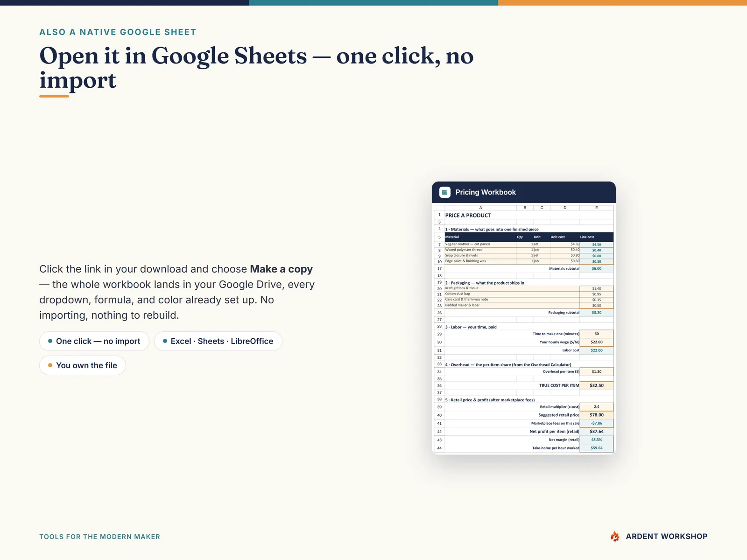Select the 'Veg-tan leather — cut panels' row
This screenshot has width=747, height=560.
[529, 244]
